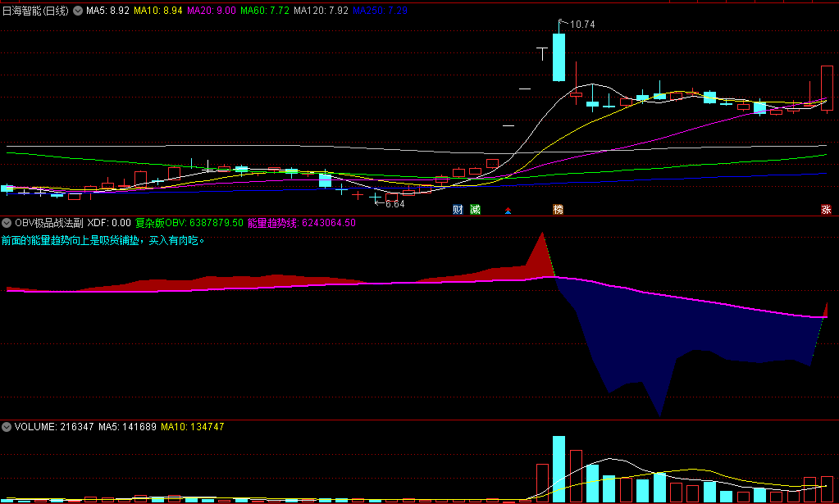Image resolution: width=839 pixels, height=504 pixels.
Task: Click the MA250: 7.29 label
Action: [380, 11]
